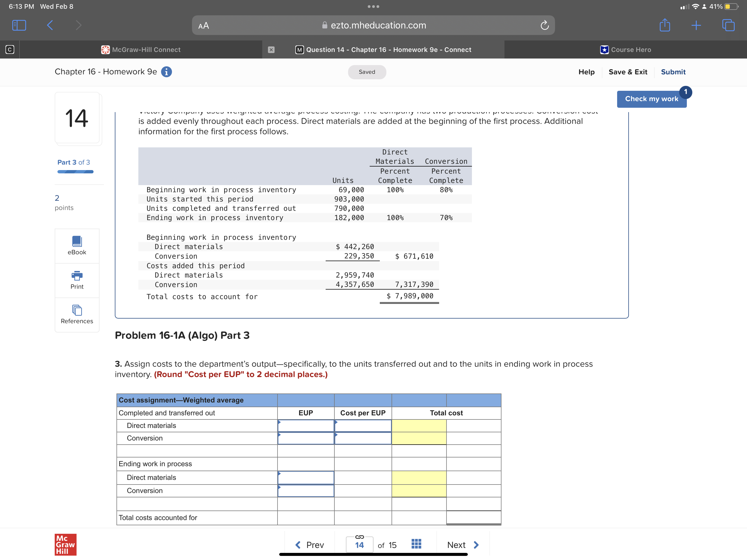Click the link icon above the page number
Screen dimensions: 747x560
359,537
